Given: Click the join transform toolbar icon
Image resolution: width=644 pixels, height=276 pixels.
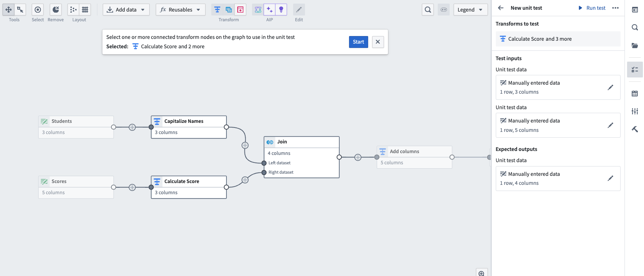Looking at the screenshot, I should 229,9.
